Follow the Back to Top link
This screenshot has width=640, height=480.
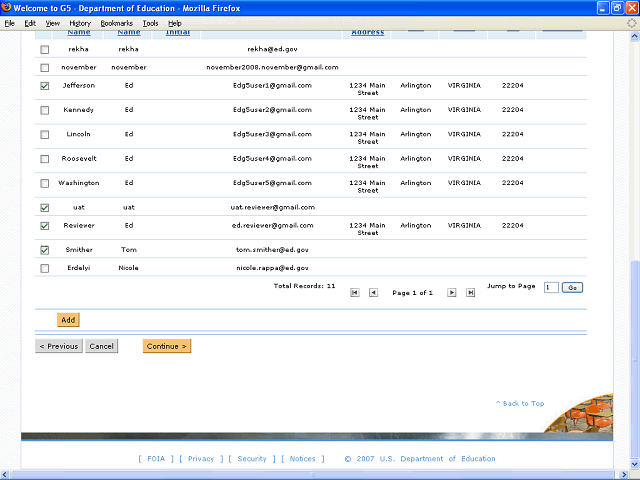pyautogui.click(x=520, y=404)
